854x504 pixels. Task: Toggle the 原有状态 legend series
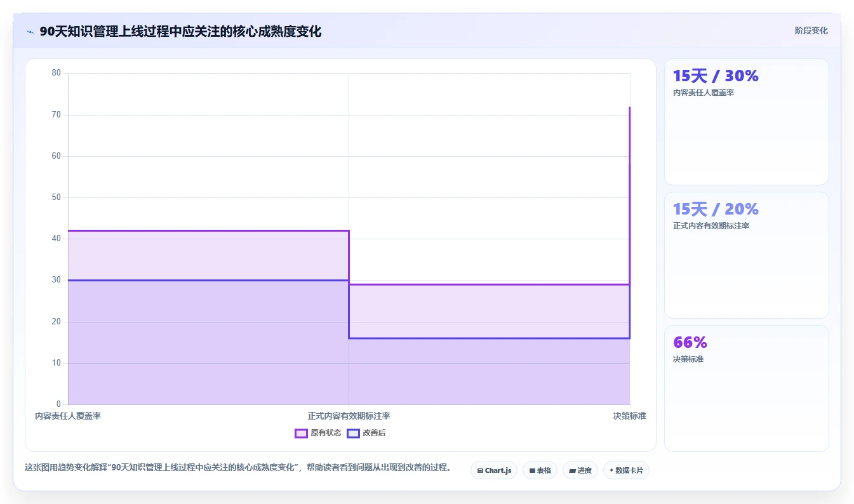(318, 433)
